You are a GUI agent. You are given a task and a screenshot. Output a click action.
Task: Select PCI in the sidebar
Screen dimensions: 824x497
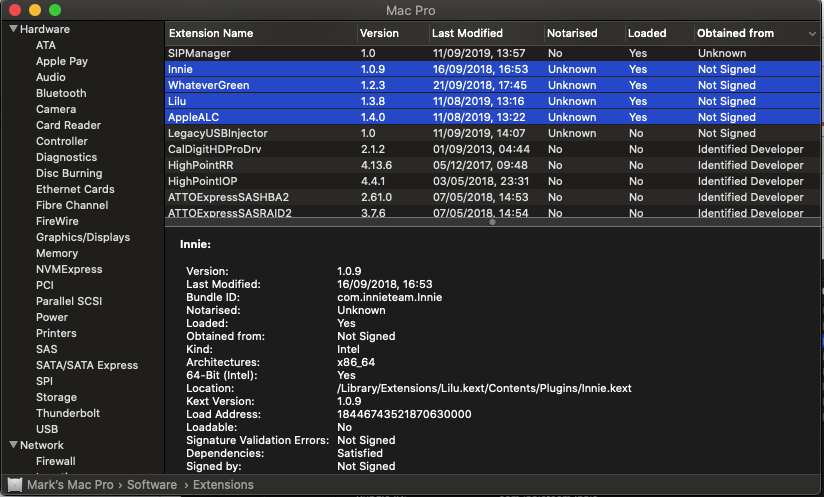click(45, 285)
